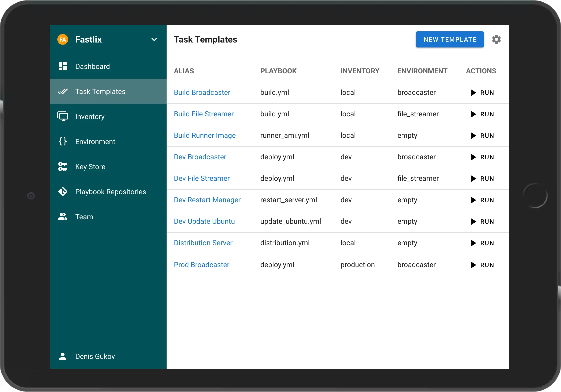This screenshot has width=561, height=392.
Task: Click the Denis Gukov user icon
Action: [63, 356]
